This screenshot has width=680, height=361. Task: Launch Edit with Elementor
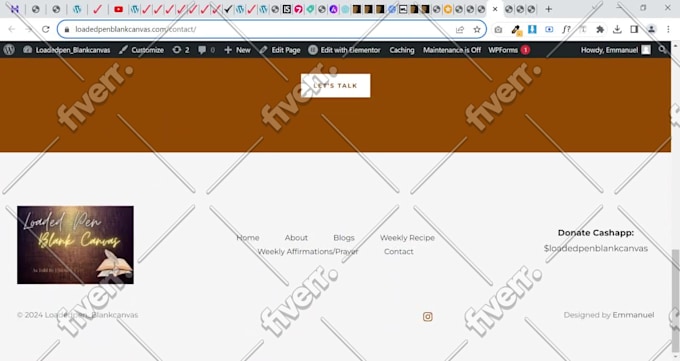point(344,50)
